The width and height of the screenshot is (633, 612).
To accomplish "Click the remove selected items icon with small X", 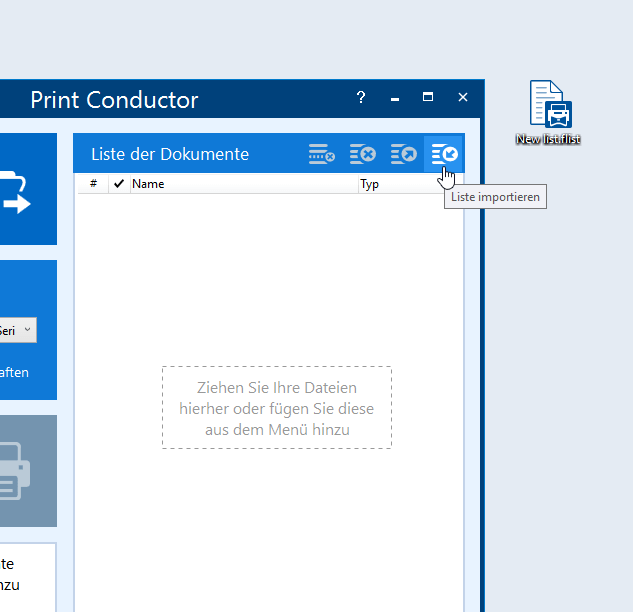I will point(322,154).
